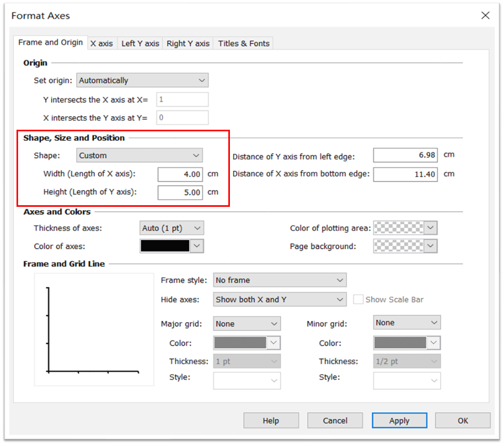Screen dimensions: 504x445
Task: Go to Titles & Fonts tab
Action: pyautogui.click(x=244, y=44)
